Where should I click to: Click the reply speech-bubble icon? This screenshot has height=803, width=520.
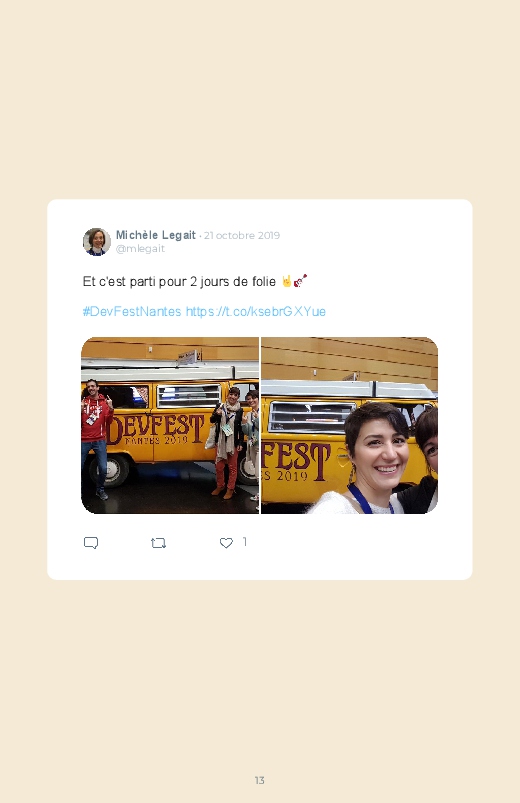(91, 543)
